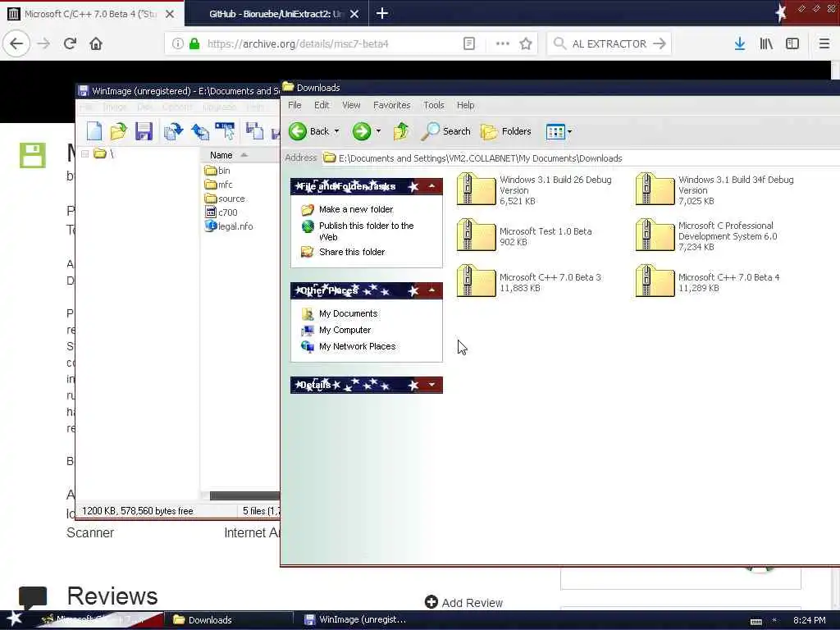This screenshot has height=630, width=840.
Task: Switch to WinImage taskbar button
Action: click(356, 620)
